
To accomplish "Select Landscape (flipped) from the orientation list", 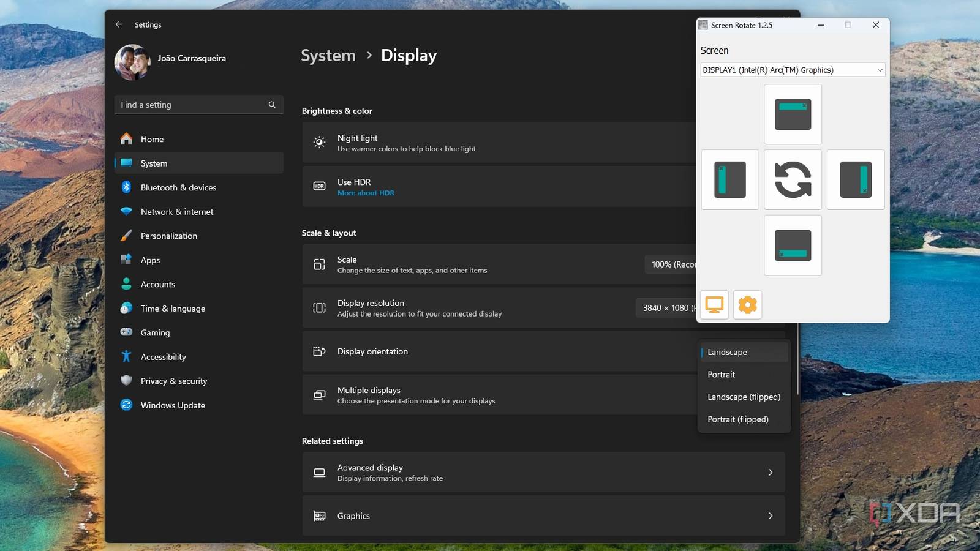I will point(744,397).
